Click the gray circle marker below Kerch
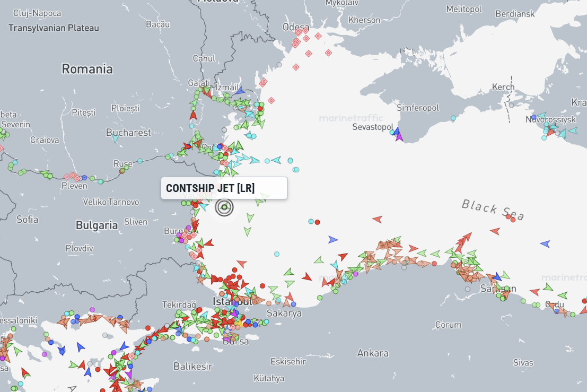Image resolution: width=587 pixels, height=392 pixels. click(511, 105)
